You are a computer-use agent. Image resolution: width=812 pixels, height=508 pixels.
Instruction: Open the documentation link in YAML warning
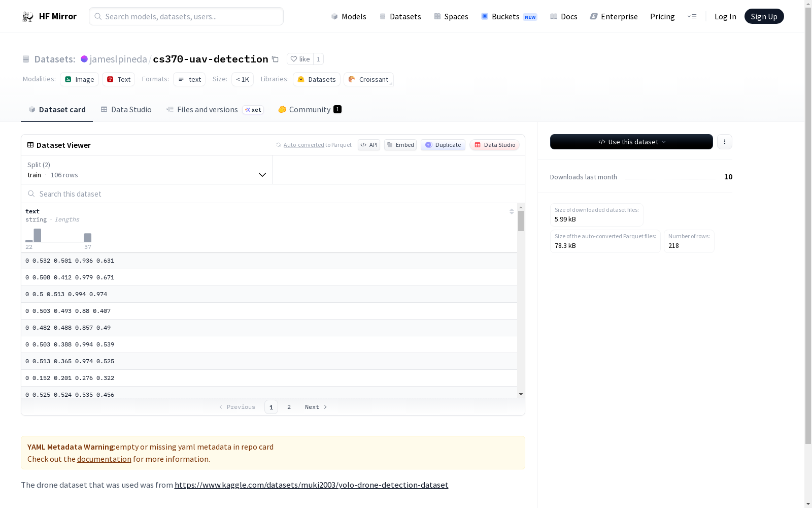[104, 459]
